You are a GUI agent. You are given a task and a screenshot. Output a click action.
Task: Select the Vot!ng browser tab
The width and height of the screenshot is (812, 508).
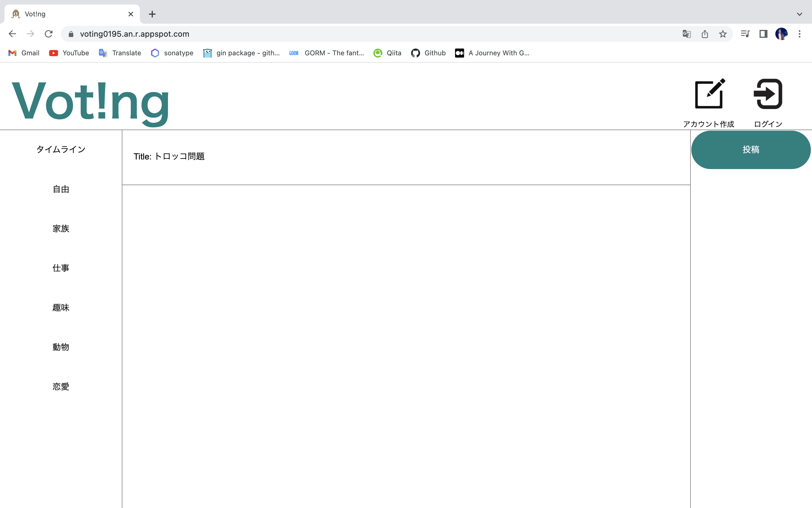click(x=72, y=14)
